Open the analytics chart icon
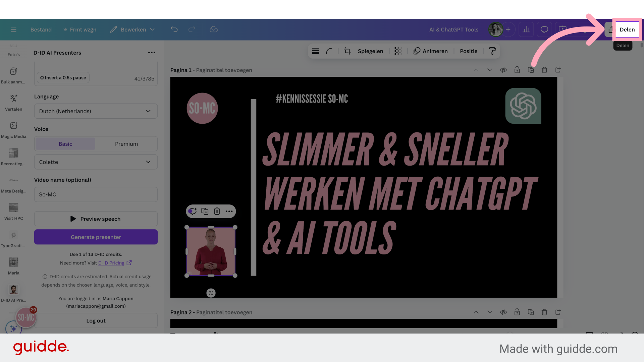Image resolution: width=644 pixels, height=362 pixels. point(526,29)
